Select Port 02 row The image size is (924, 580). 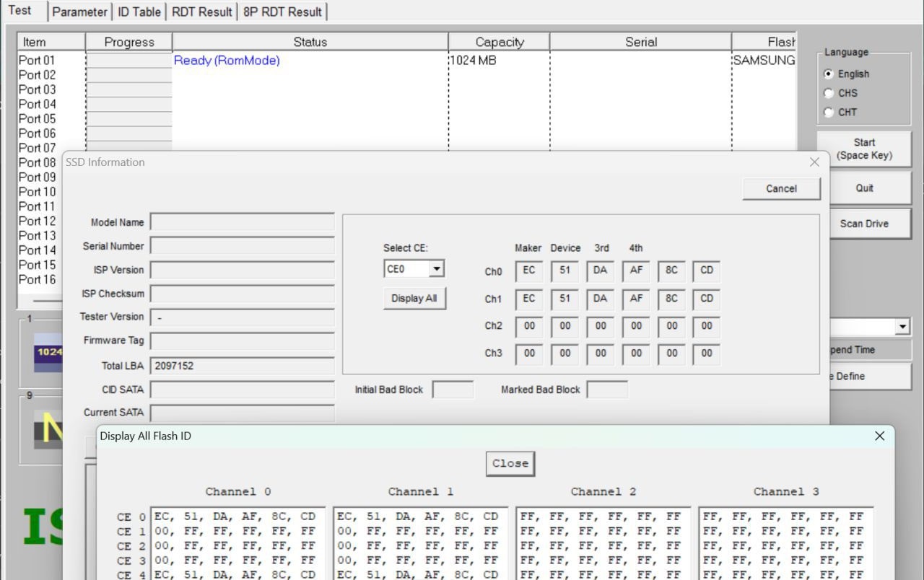(x=37, y=75)
